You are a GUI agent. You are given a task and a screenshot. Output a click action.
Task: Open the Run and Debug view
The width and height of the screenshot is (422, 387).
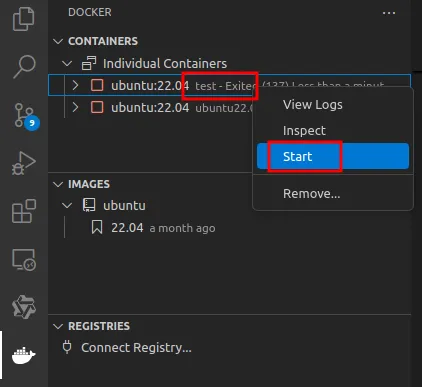click(x=24, y=163)
